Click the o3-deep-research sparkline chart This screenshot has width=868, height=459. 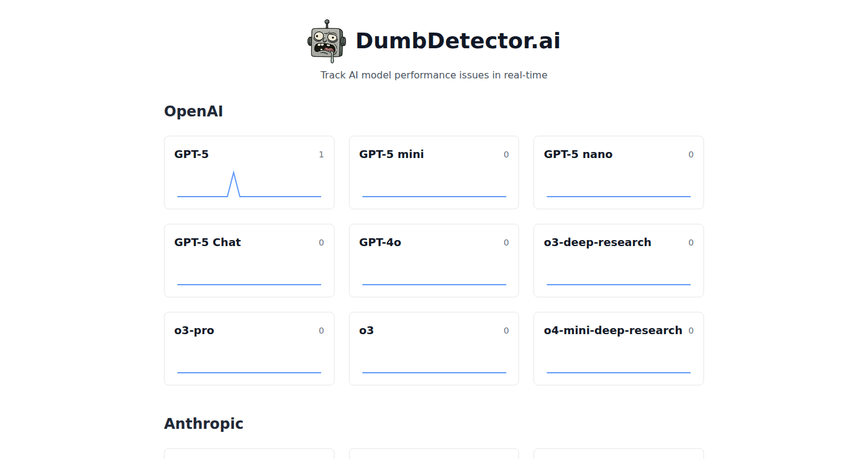pyautogui.click(x=618, y=285)
